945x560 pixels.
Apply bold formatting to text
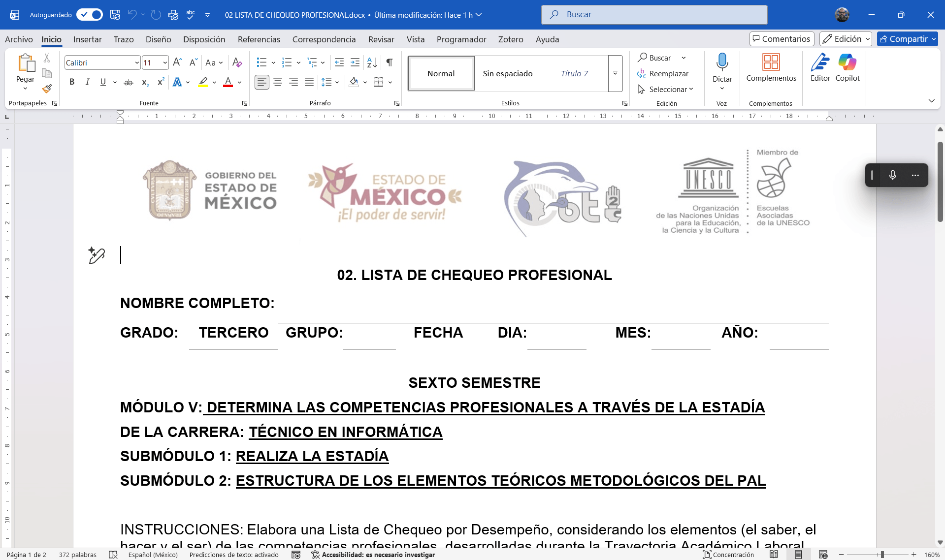coord(72,82)
